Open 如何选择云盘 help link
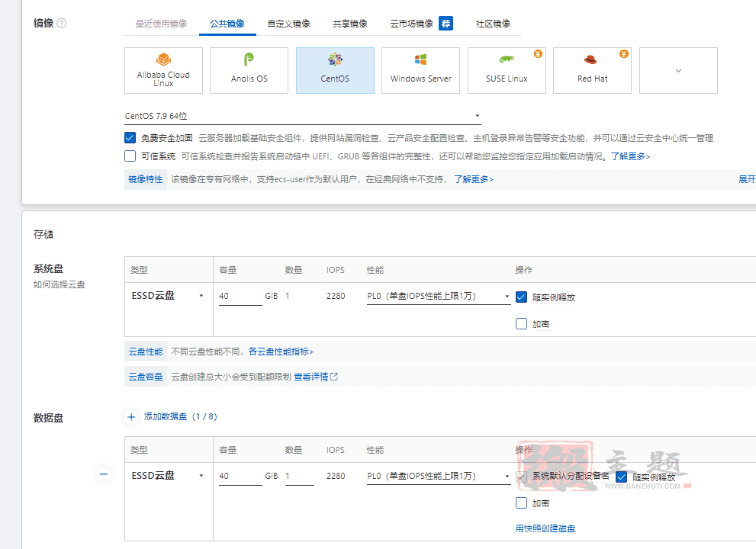 click(x=59, y=284)
